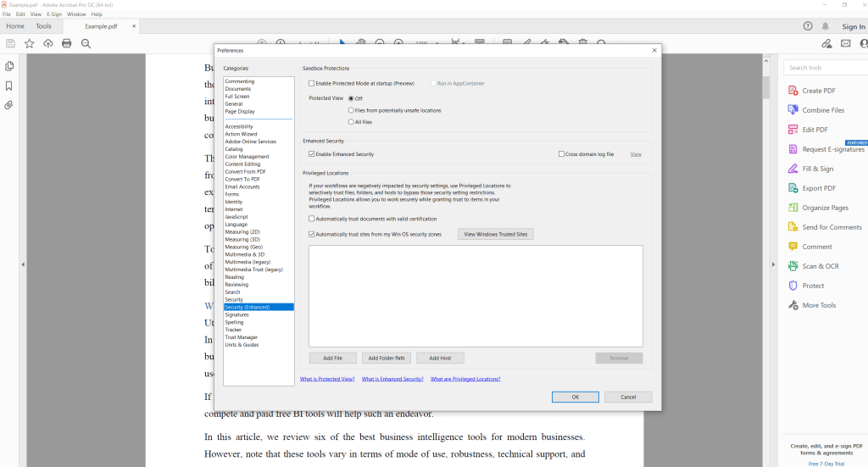The height and width of the screenshot is (467, 868).
Task: Collapse the right tools pane arrow
Action: 773,264
